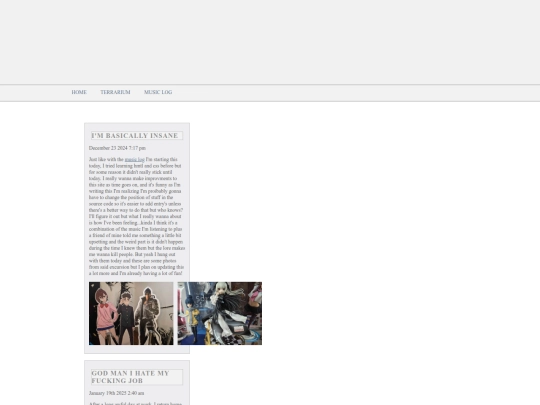Image resolution: width=540 pixels, height=405 pixels.
Task: Click the 'GOD MAN I HATE MY FUCKING JOB' heading
Action: coord(137,377)
